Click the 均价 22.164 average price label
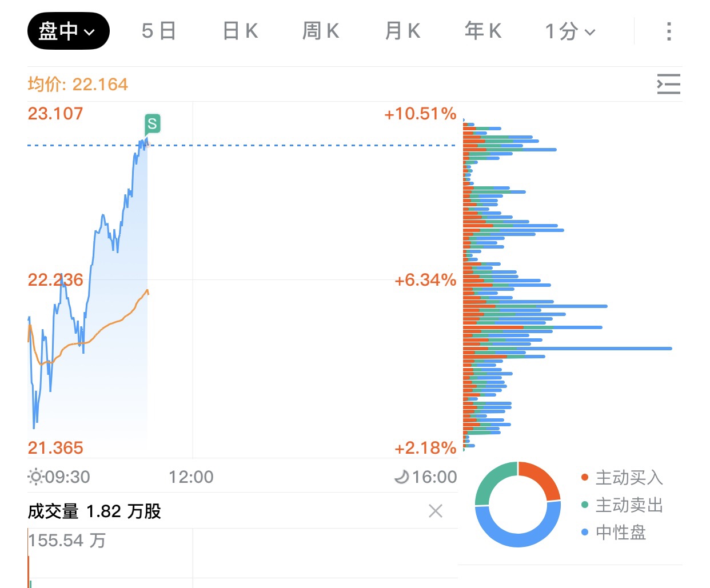 pos(78,85)
